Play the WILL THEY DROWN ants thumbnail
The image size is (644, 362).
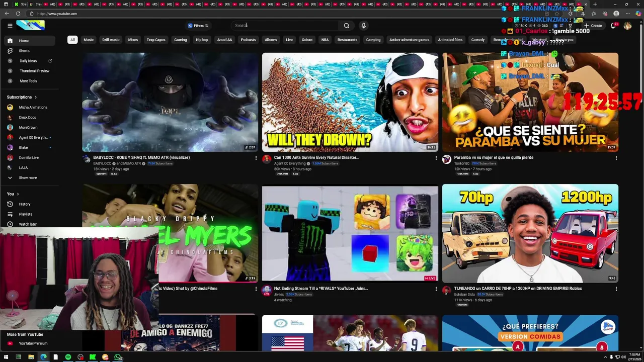click(x=350, y=102)
